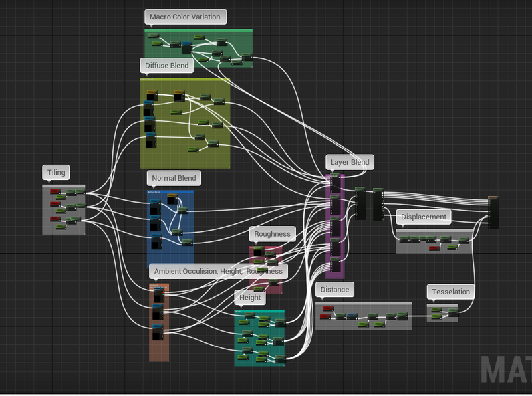Viewport: 532px width, 396px height.
Task: Select the orange-header node in the Normal Blend group
Action: [172, 199]
